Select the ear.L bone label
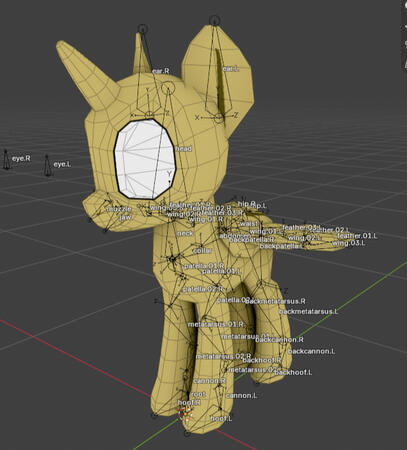The image size is (407, 450). click(x=231, y=69)
